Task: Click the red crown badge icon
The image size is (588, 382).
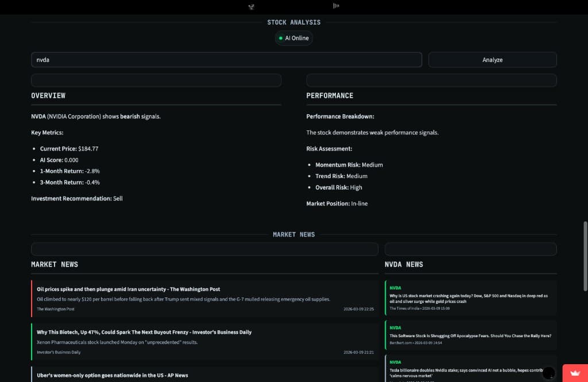Action: click(575, 373)
